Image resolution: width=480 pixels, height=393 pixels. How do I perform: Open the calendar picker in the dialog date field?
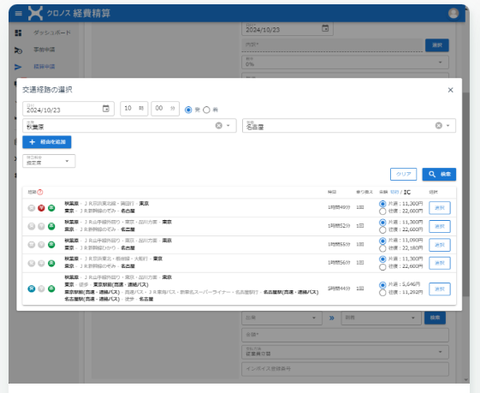pos(106,109)
